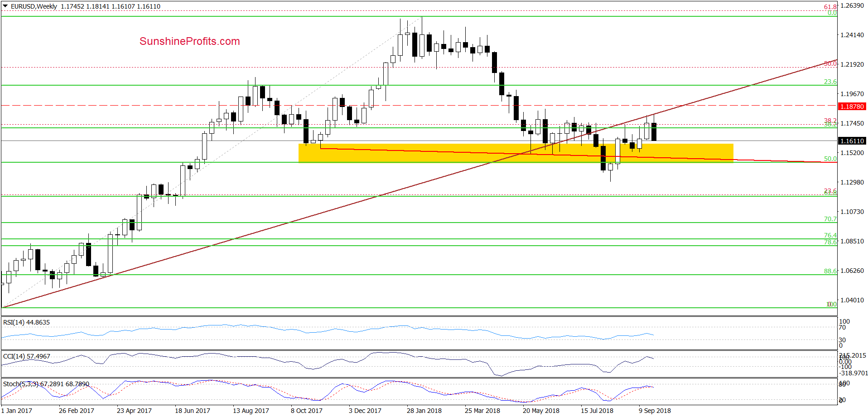Click the RSI(14) 44.8635 indicator label
Image resolution: width=868 pixels, height=417 pixels.
[x=27, y=322]
